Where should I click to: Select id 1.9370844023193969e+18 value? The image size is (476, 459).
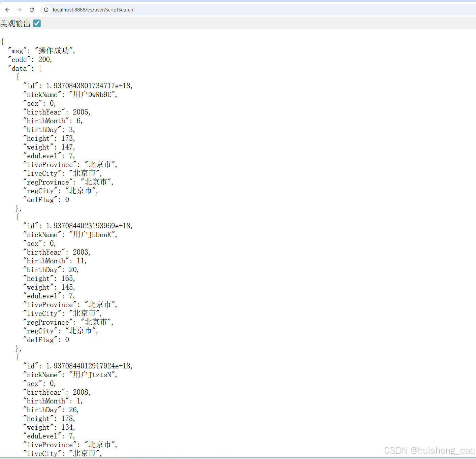[88, 226]
